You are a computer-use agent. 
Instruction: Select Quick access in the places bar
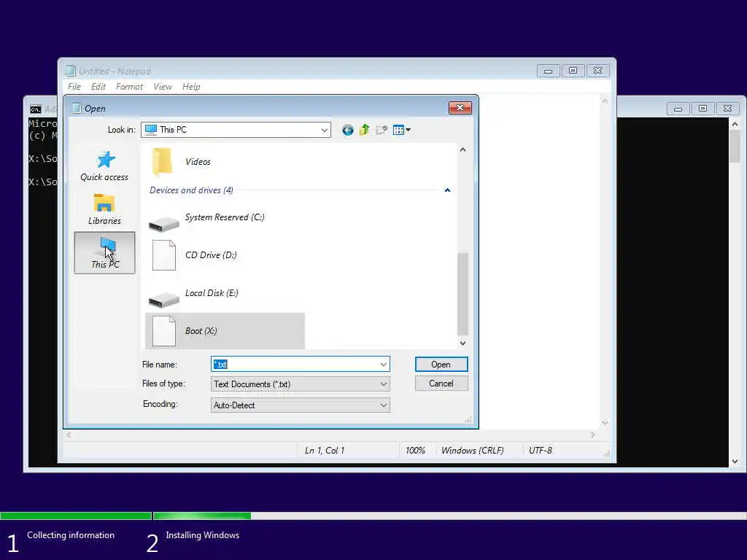104,166
